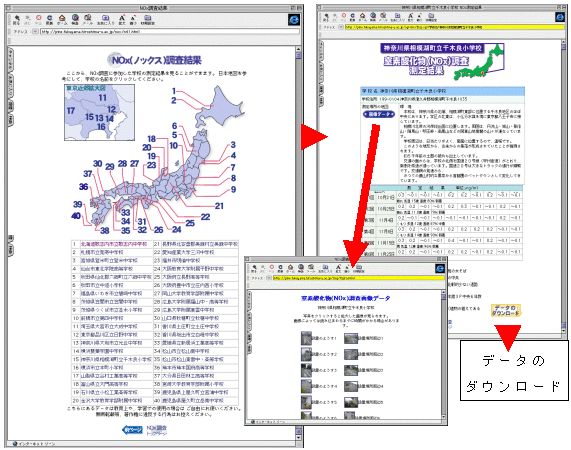Click highlighted address field in school results window
This screenshot has width=571, height=450.
point(454,27)
